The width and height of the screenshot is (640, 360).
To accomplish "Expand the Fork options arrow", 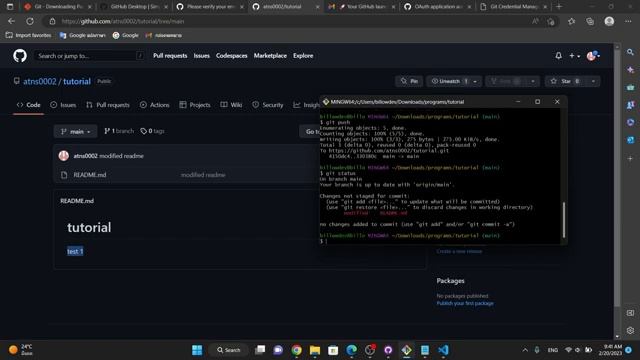I will pos(532,81).
